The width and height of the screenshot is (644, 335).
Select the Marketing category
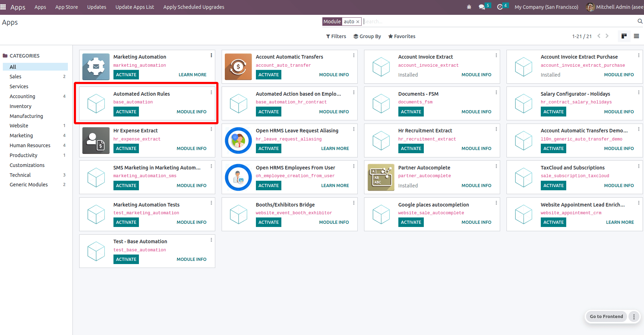pos(35,136)
